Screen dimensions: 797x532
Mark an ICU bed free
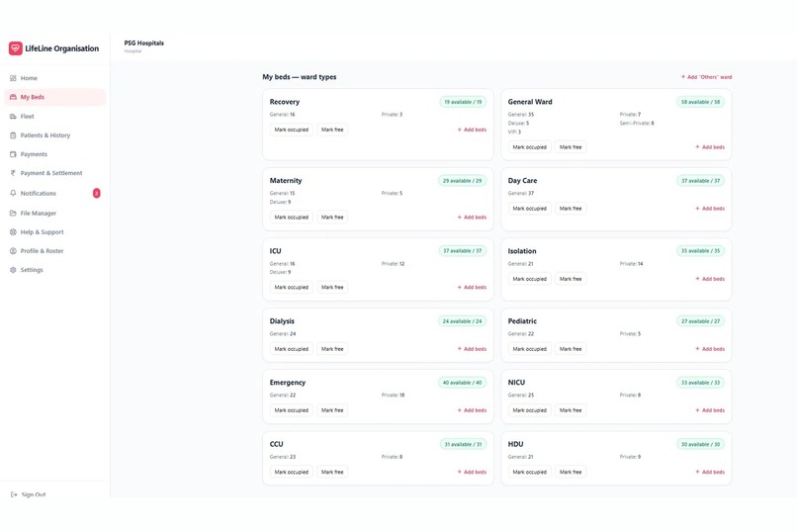(x=332, y=287)
